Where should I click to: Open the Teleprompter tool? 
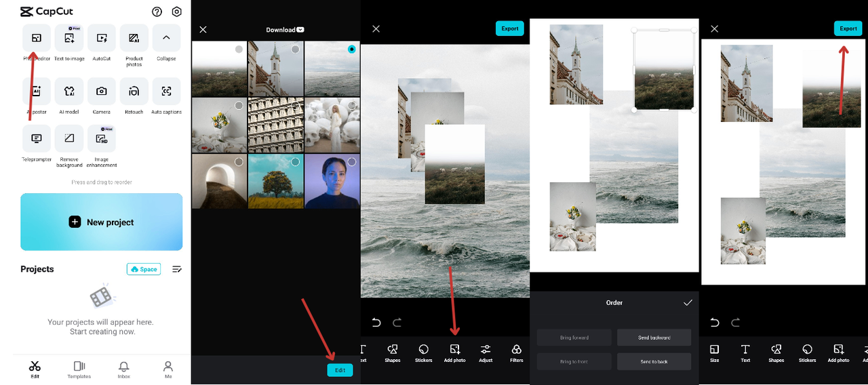(x=37, y=138)
